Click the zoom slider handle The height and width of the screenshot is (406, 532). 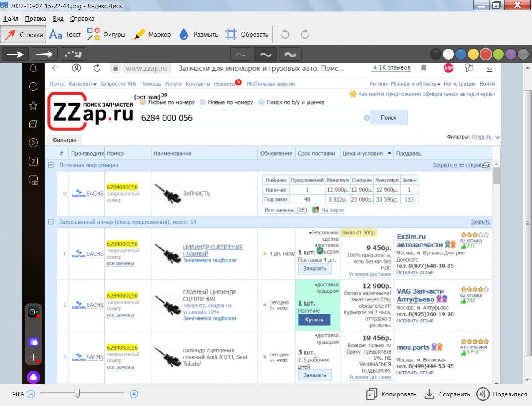click(x=77, y=393)
